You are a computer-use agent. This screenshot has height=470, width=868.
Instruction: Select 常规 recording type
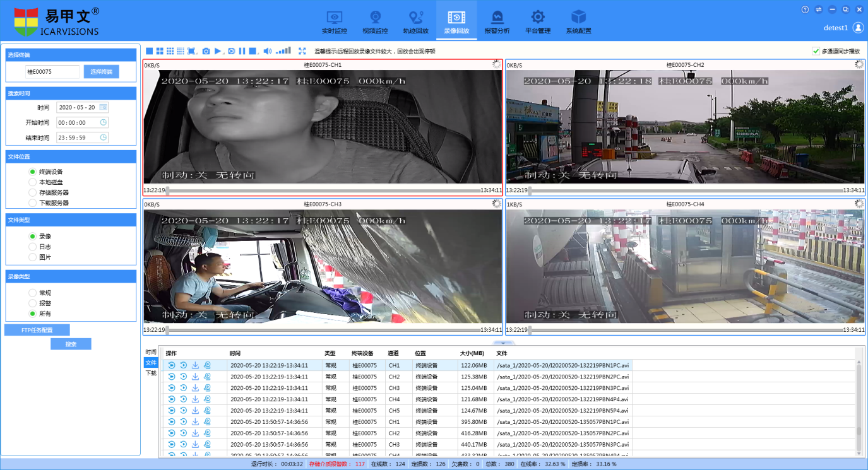click(33, 293)
